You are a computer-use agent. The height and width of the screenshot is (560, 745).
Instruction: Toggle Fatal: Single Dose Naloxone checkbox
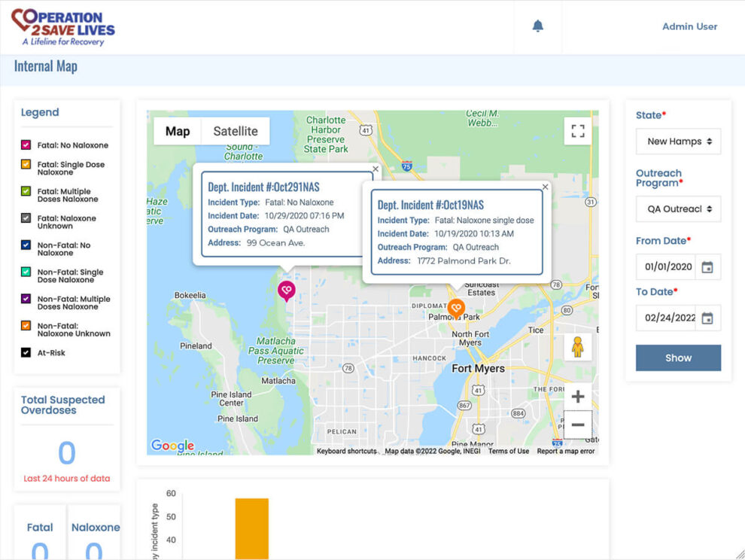[x=26, y=165]
